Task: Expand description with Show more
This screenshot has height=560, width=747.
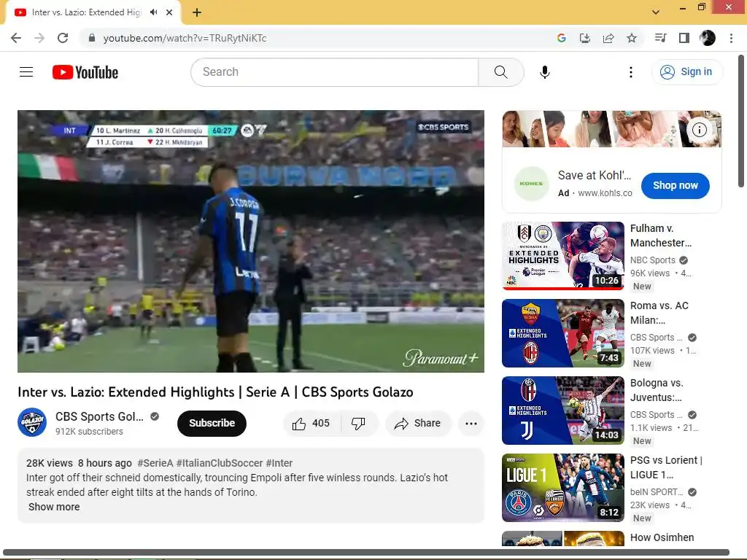Action: point(54,507)
